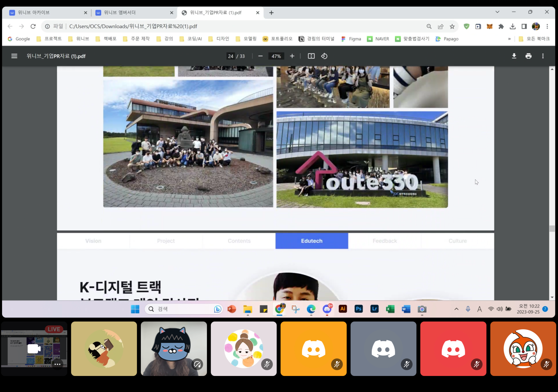This screenshot has width=558, height=392.
Task: Zoom in with the plus button
Action: click(x=292, y=56)
